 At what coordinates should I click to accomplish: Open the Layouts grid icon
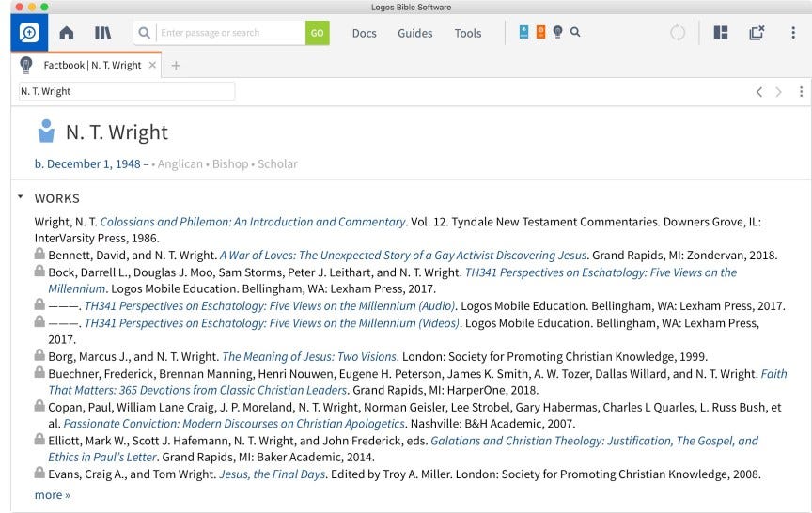pyautogui.click(x=721, y=33)
